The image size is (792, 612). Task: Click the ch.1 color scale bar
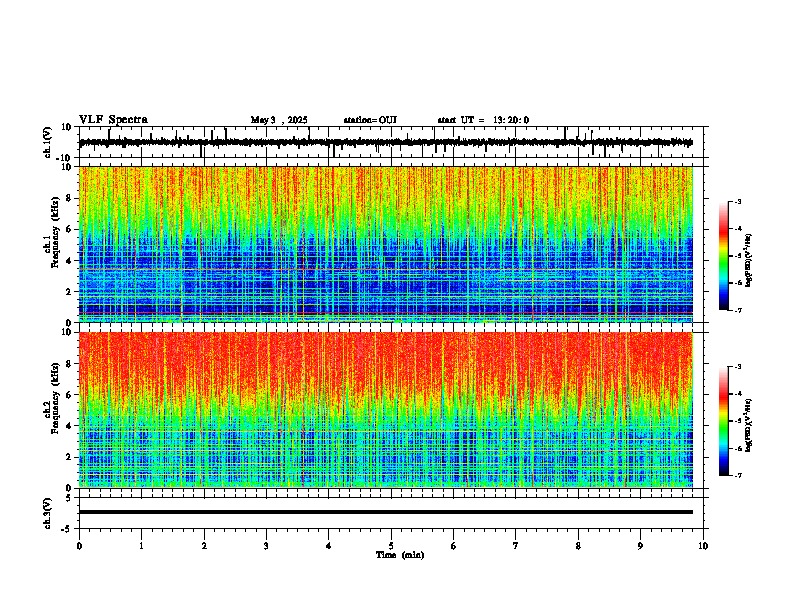click(x=723, y=255)
